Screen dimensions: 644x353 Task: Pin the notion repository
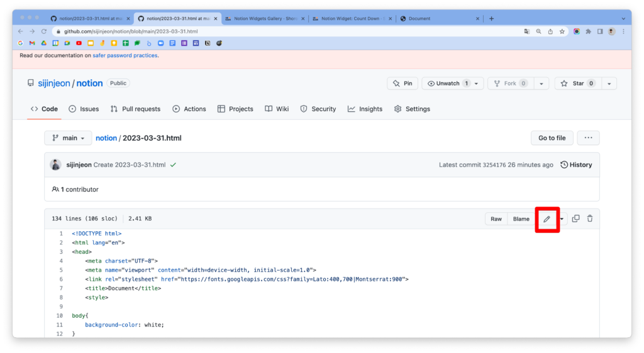[402, 84]
